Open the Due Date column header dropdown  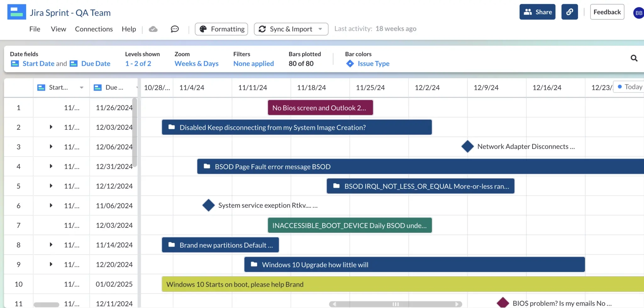pos(137,88)
